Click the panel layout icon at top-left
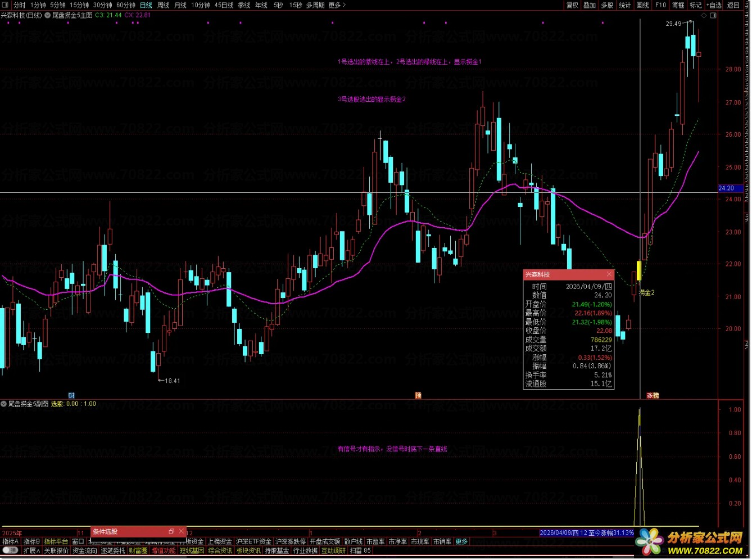The width and height of the screenshot is (752, 560). [6, 5]
